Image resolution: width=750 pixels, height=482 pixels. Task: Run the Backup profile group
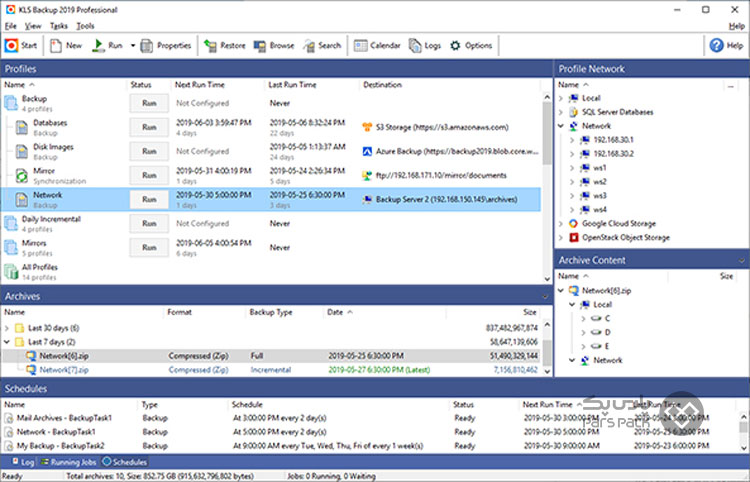click(x=149, y=103)
